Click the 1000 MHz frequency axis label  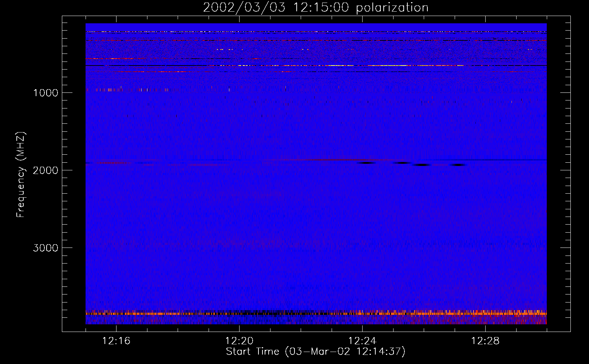tap(46, 93)
